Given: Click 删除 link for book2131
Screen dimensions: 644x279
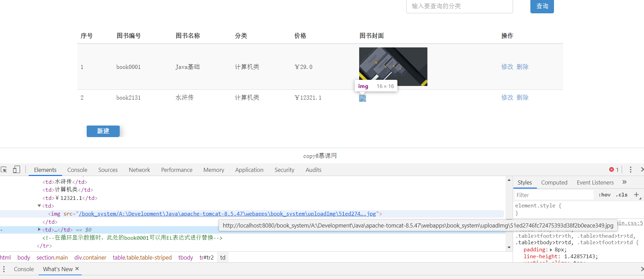Looking at the screenshot, I should tap(523, 98).
